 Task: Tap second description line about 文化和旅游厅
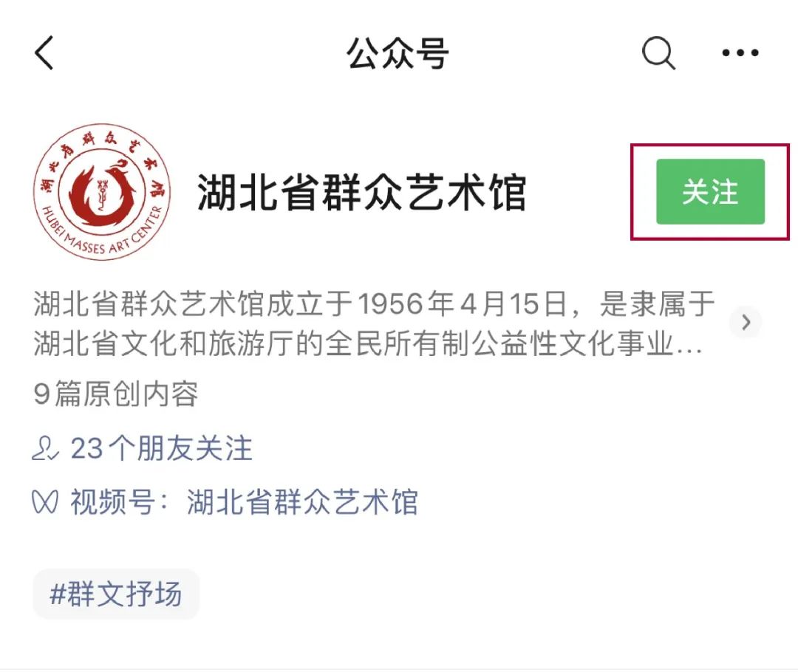click(368, 343)
